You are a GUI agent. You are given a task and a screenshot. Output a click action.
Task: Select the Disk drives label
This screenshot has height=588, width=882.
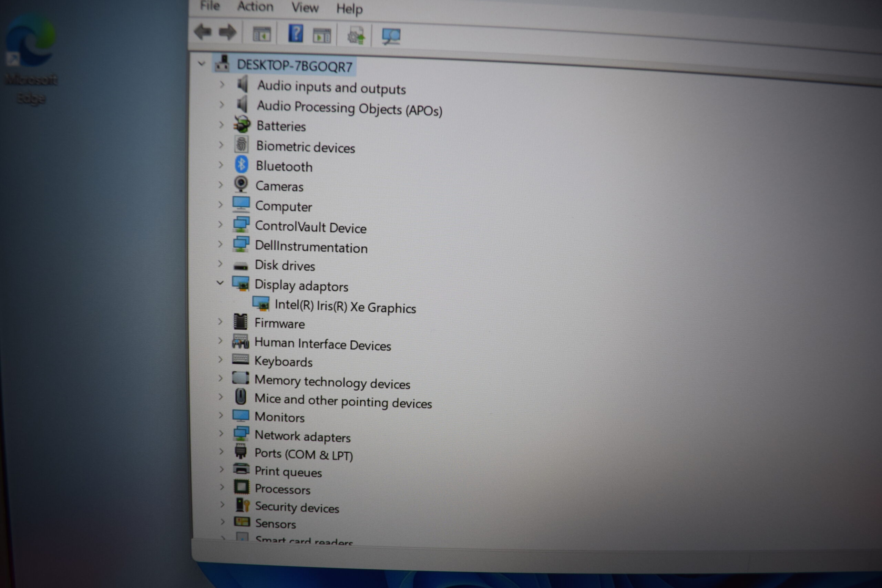(285, 266)
